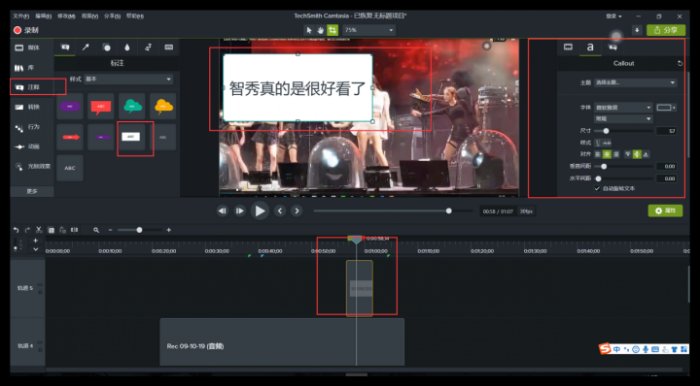Choose the yellow cloud callout
The image size is (700, 386).
pos(163,106)
